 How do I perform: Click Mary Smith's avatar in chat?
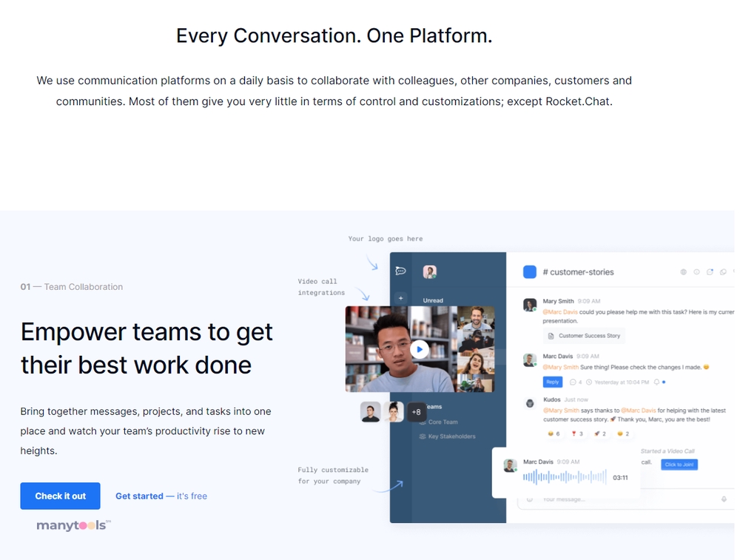pyautogui.click(x=530, y=305)
